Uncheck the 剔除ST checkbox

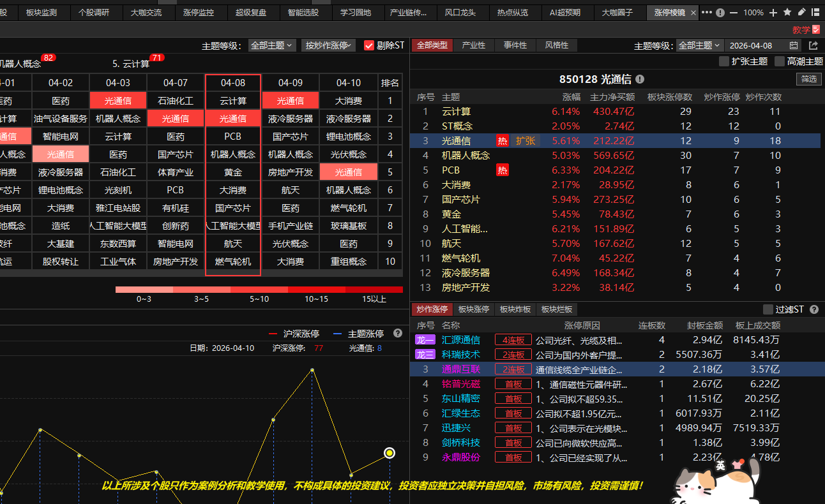368,45
